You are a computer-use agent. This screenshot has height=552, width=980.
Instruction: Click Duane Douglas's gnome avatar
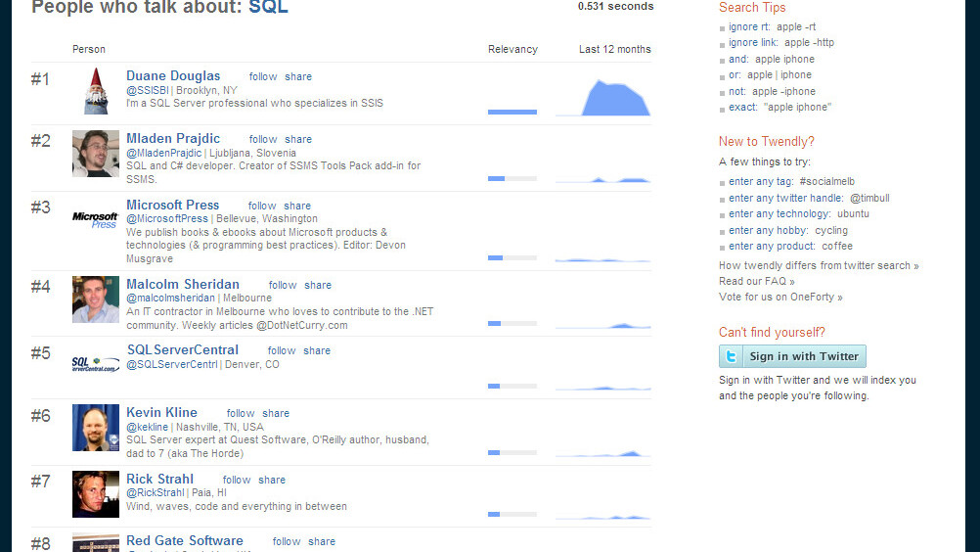[95, 91]
